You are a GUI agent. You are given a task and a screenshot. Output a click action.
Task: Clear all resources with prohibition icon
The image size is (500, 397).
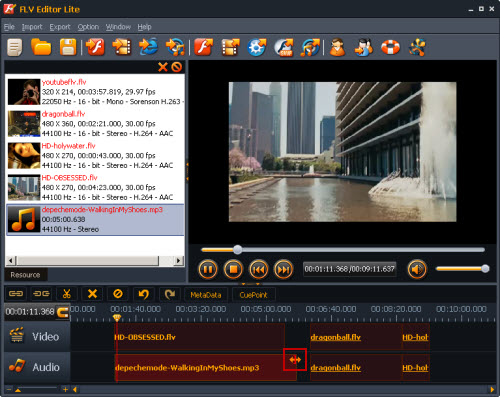(177, 67)
